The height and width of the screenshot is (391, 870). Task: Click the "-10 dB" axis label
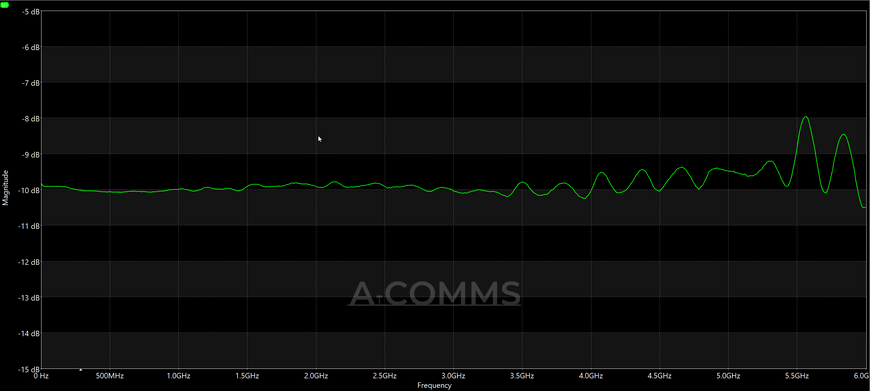(x=30, y=190)
